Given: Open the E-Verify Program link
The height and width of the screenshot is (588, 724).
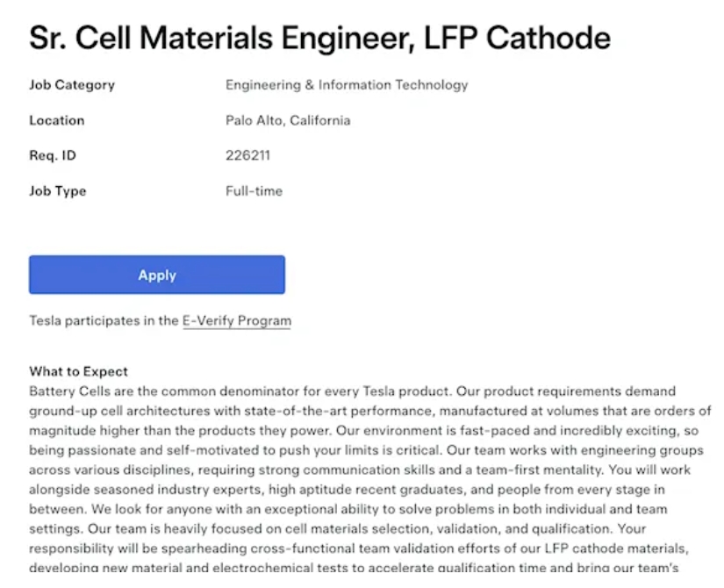Looking at the screenshot, I should point(236,321).
